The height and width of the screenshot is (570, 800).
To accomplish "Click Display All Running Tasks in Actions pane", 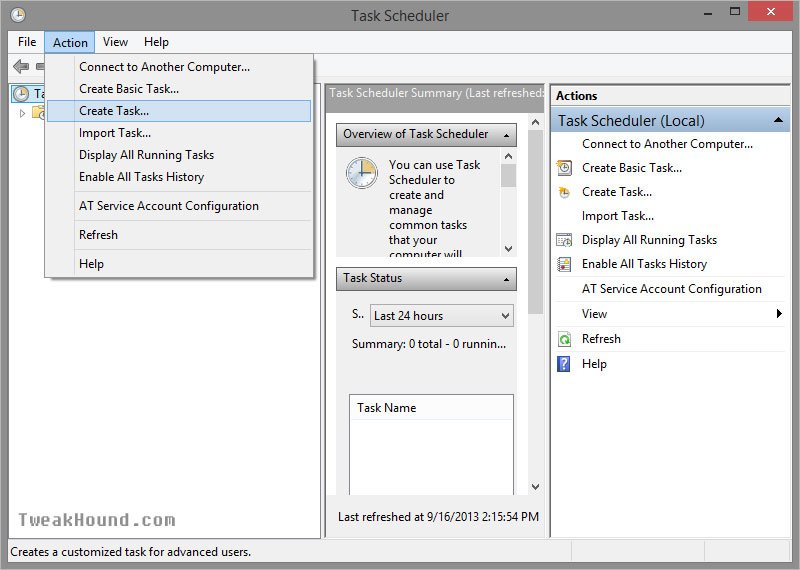I will (649, 240).
